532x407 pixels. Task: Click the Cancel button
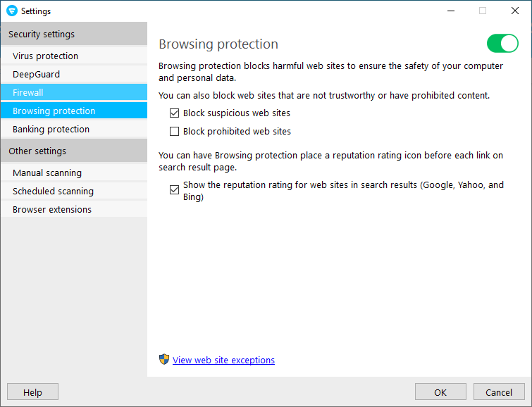499,392
